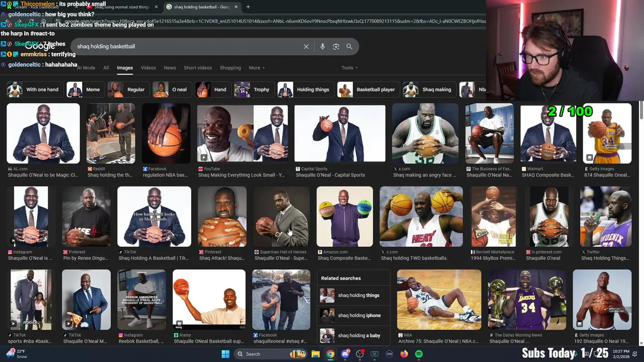Open the Capital Sports image result
Image resolution: width=644 pixels, height=362 pixels.
coord(340,134)
